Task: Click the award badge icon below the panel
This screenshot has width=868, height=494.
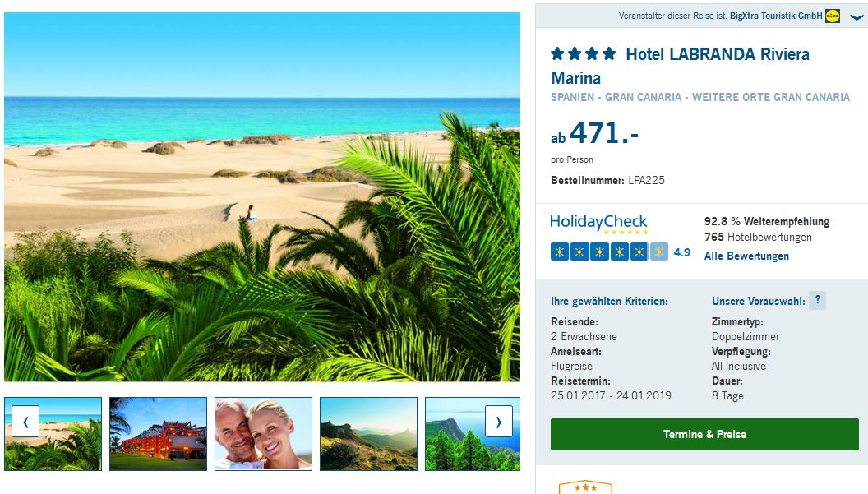Action: [586, 487]
